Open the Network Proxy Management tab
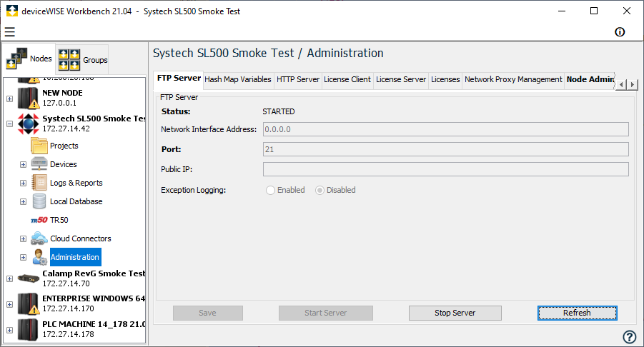Image resolution: width=644 pixels, height=347 pixels. point(513,79)
